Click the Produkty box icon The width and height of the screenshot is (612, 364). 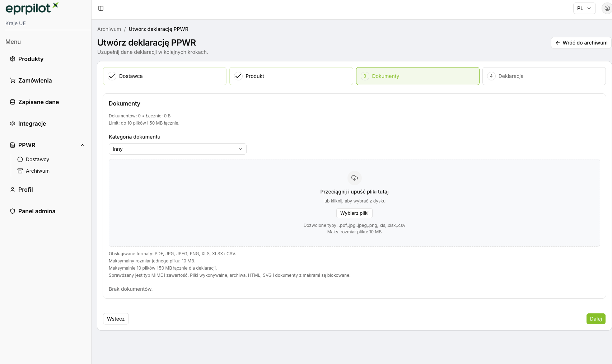[13, 59]
